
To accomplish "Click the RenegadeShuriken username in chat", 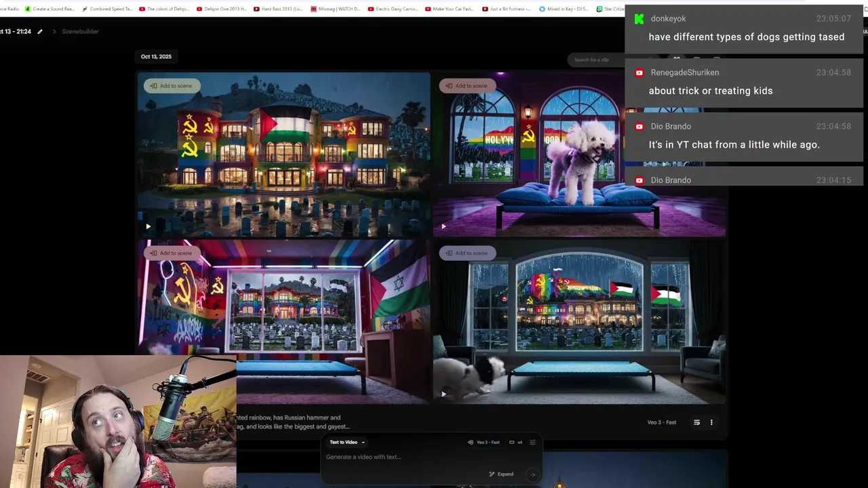I will pos(685,73).
